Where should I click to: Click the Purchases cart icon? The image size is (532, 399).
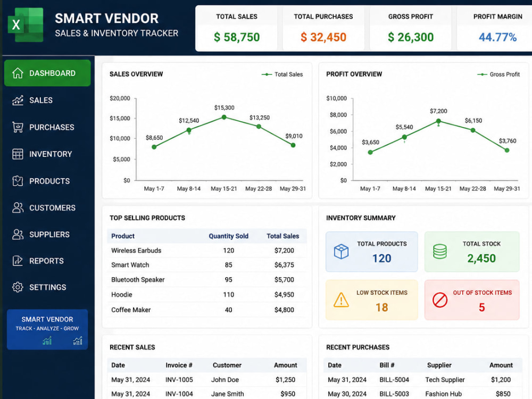tap(18, 127)
